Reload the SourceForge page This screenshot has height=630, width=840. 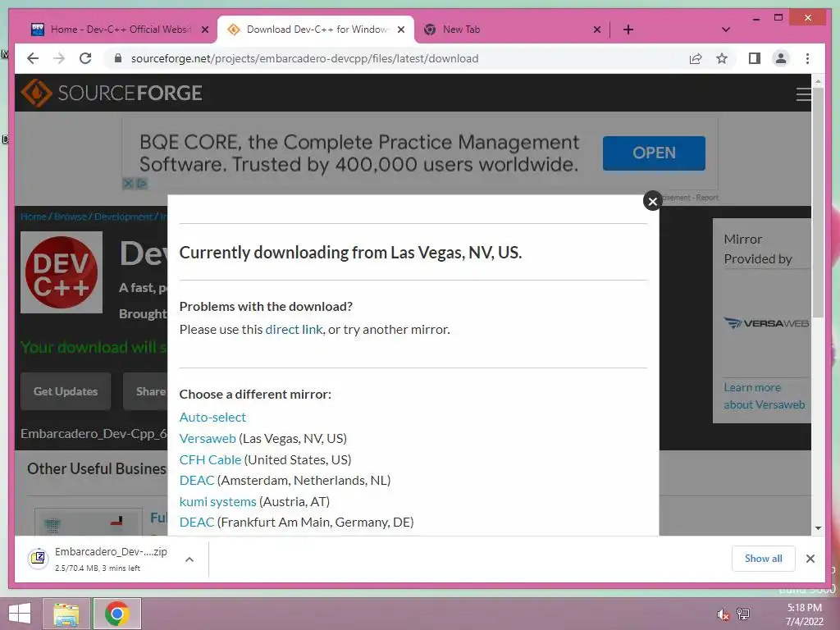click(x=85, y=58)
